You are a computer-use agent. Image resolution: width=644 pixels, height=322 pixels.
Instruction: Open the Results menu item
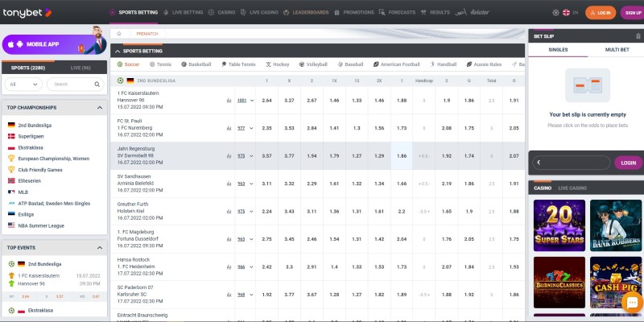click(x=435, y=12)
